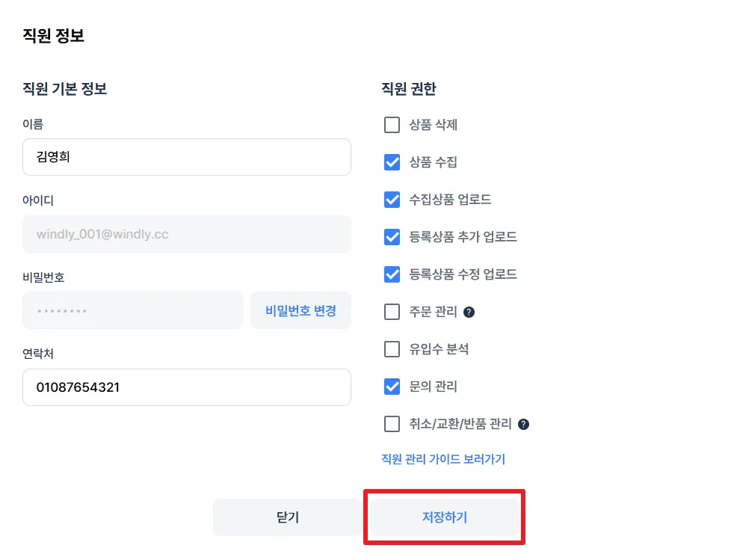The height and width of the screenshot is (560, 734).
Task: Click the 닫기 close button
Action: pyautogui.click(x=288, y=517)
